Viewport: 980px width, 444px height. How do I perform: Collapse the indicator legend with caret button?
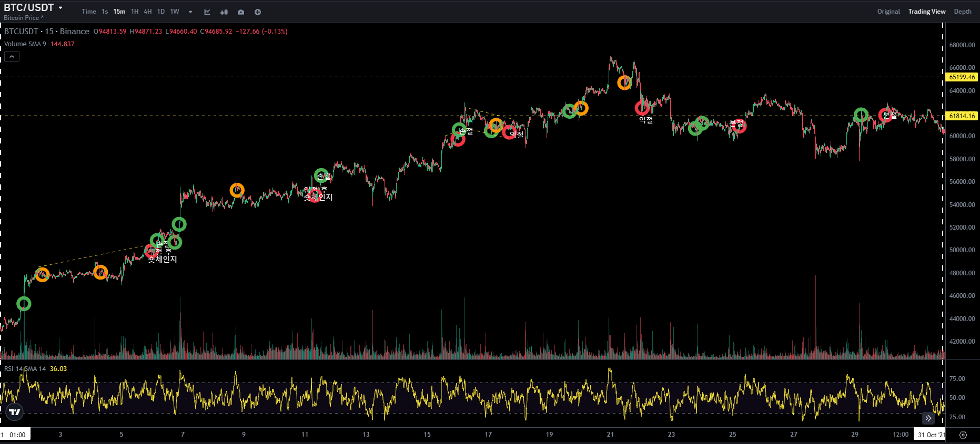click(12, 56)
